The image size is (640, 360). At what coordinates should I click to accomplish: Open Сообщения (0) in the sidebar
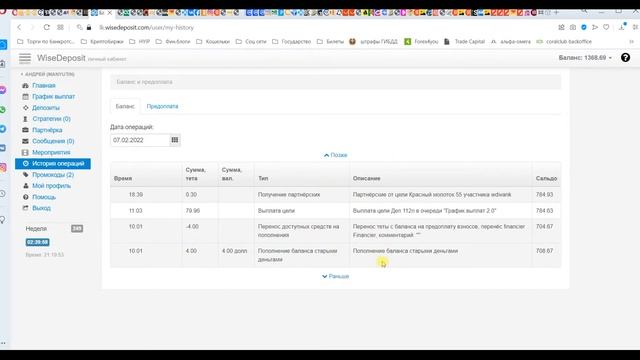[x=53, y=141]
